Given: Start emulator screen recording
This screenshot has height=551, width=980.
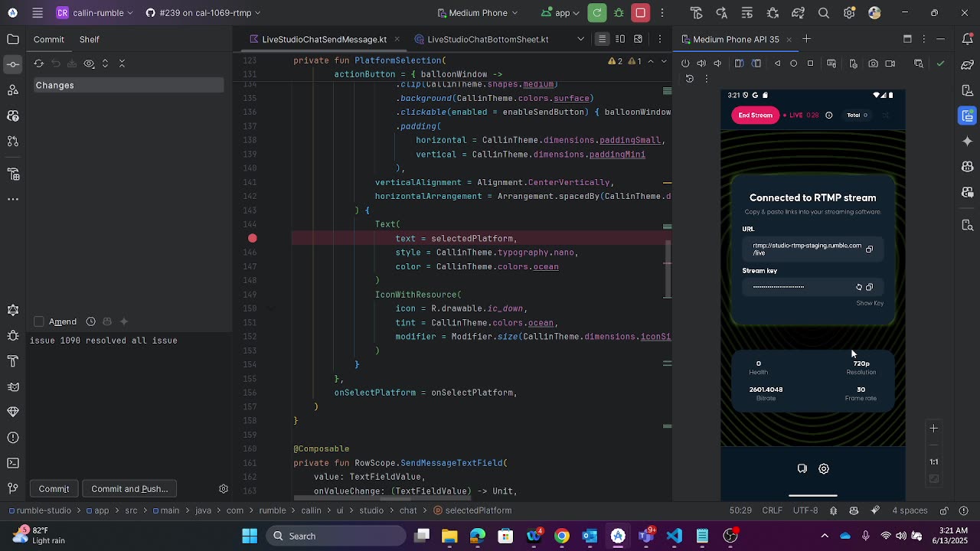Looking at the screenshot, I should tap(890, 64).
